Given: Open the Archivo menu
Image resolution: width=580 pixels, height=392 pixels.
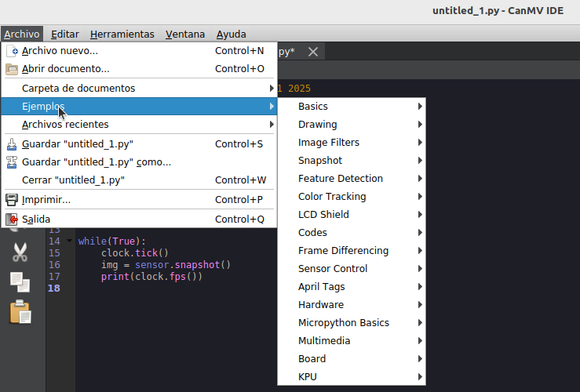Looking at the screenshot, I should (x=22, y=34).
